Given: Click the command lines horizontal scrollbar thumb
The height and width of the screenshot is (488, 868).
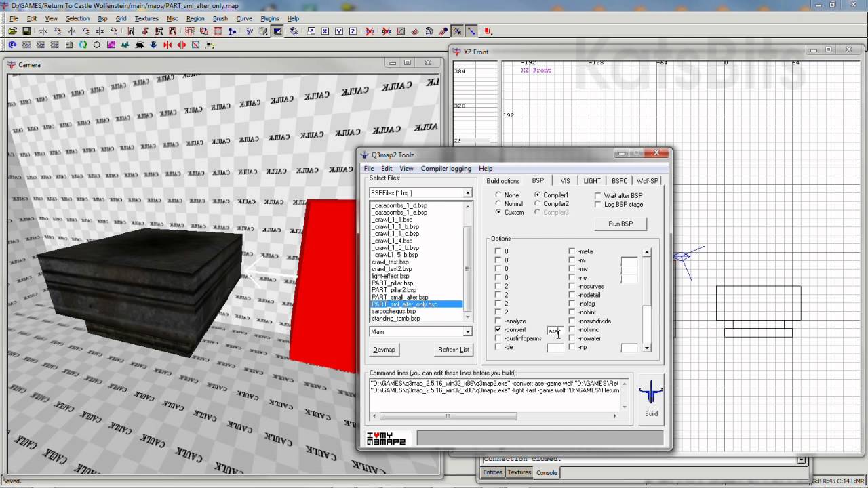Looking at the screenshot, I should [448, 416].
